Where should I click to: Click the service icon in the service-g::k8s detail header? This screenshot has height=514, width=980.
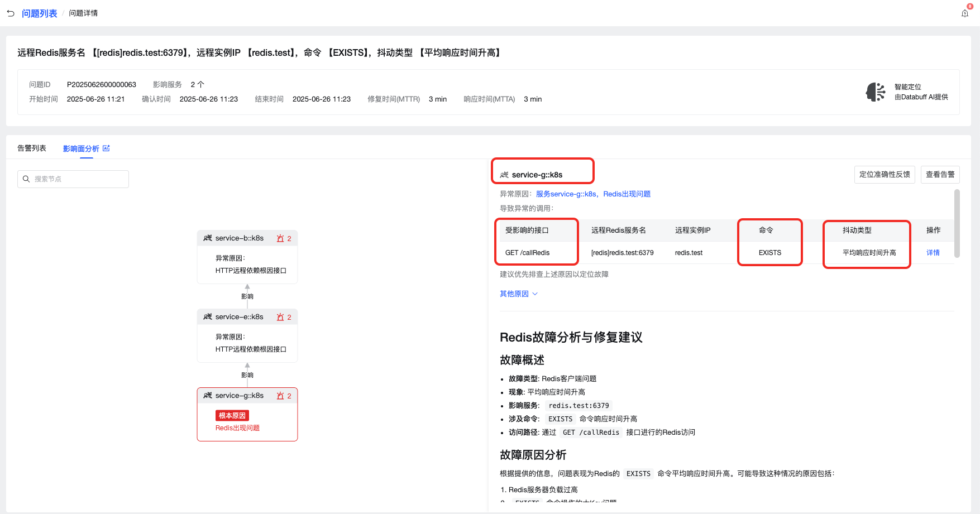(504, 175)
